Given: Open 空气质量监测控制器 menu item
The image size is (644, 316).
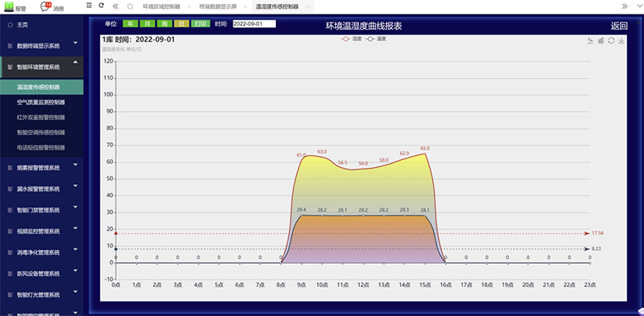Looking at the screenshot, I should [42, 102].
